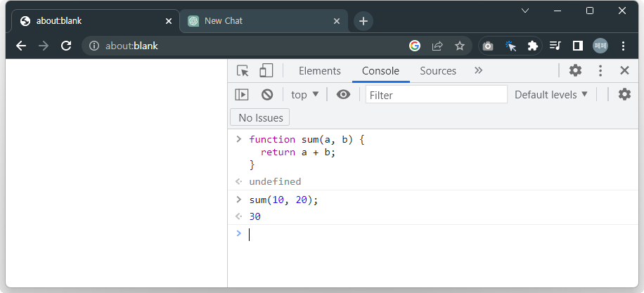
Task: Open DevTools settings gear
Action: click(x=575, y=70)
